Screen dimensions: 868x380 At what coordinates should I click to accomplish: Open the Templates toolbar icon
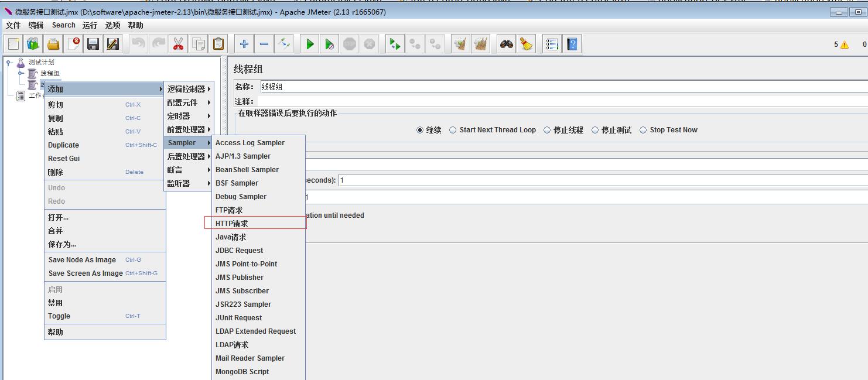point(33,44)
